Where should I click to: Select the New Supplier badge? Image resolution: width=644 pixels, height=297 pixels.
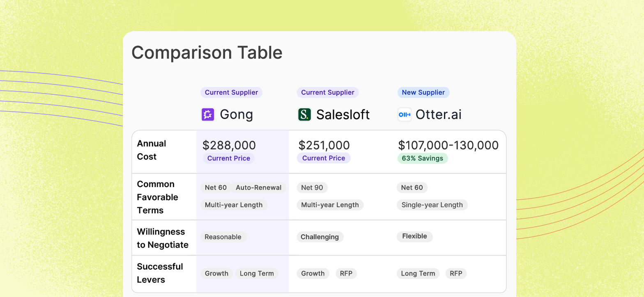click(423, 92)
